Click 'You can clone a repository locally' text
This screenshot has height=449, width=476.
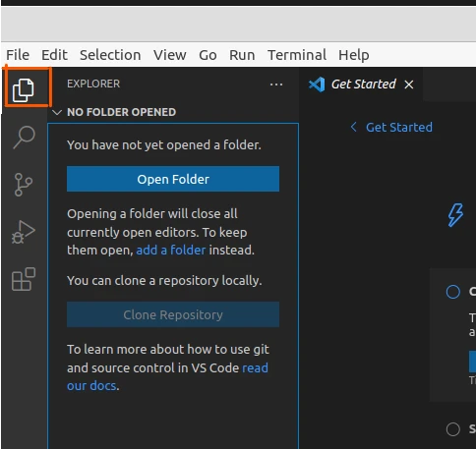click(x=164, y=281)
